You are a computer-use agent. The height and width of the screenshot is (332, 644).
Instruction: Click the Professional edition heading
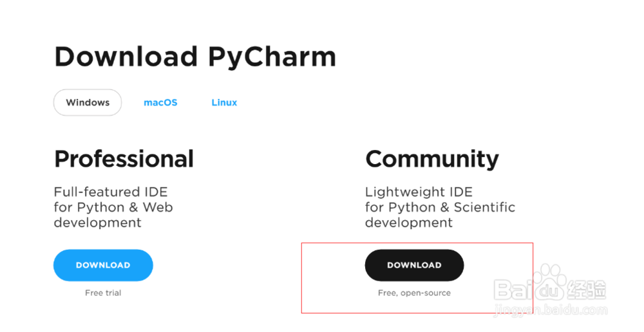pyautogui.click(x=124, y=159)
